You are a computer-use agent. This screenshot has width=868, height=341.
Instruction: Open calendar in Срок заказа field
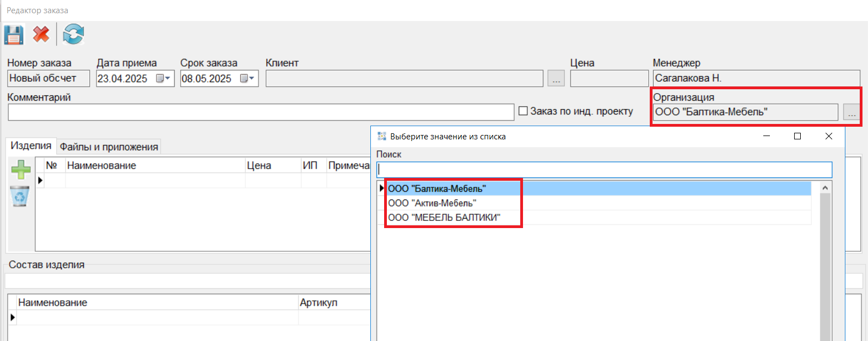tap(247, 79)
